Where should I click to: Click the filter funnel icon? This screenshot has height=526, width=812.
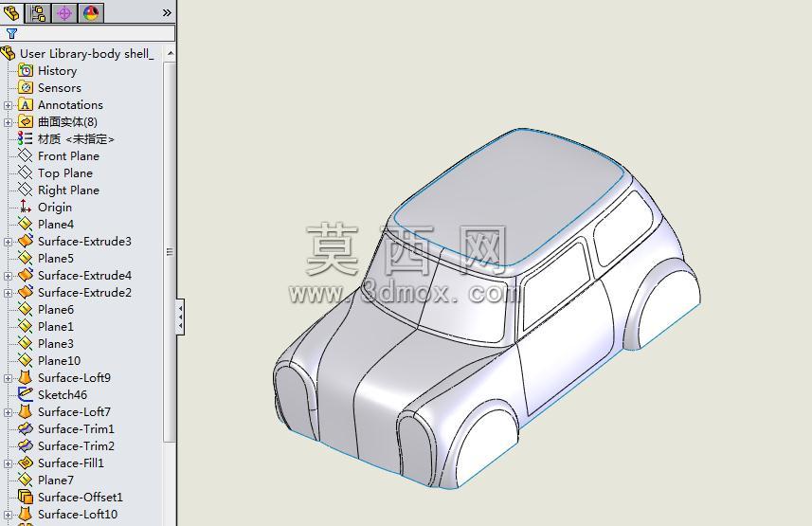pyautogui.click(x=11, y=34)
